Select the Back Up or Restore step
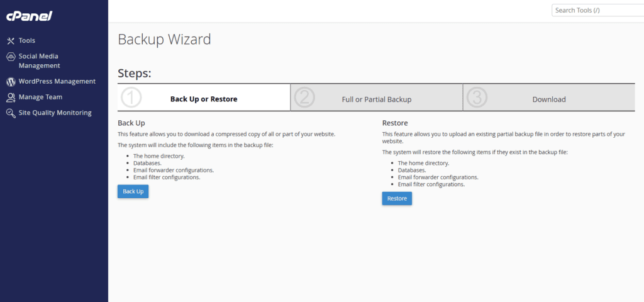This screenshot has width=644, height=302. pos(204,99)
